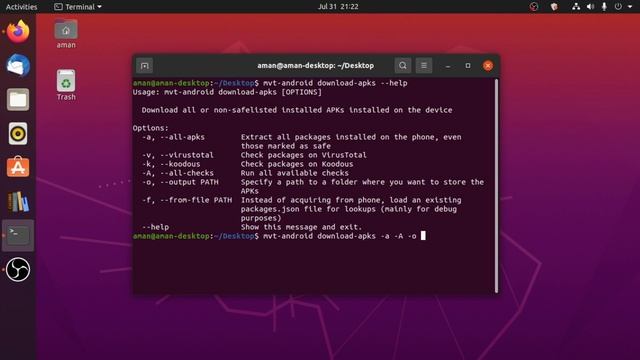Viewport: 640px width, 360px height.
Task: Click the red tray indicator icon
Action: [534, 7]
